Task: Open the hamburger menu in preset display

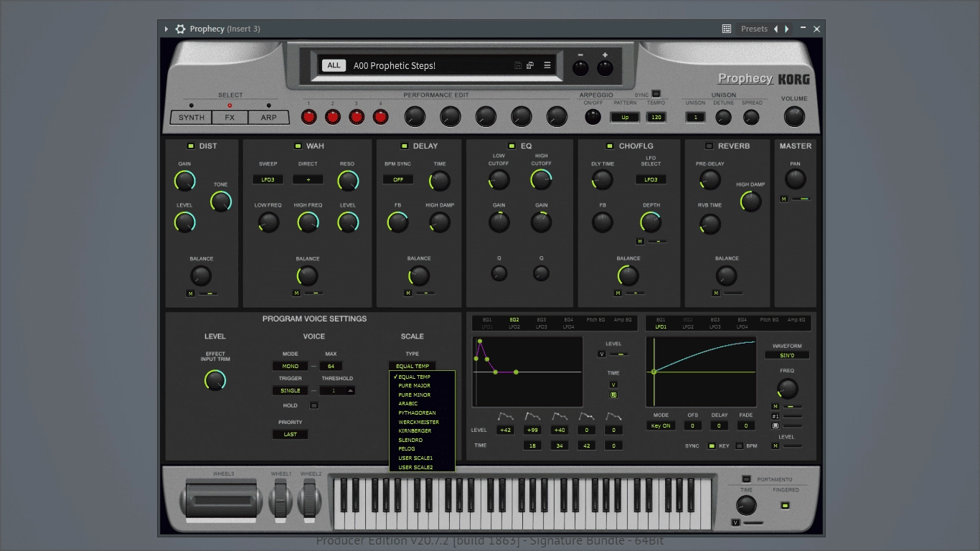Action: 547,65
